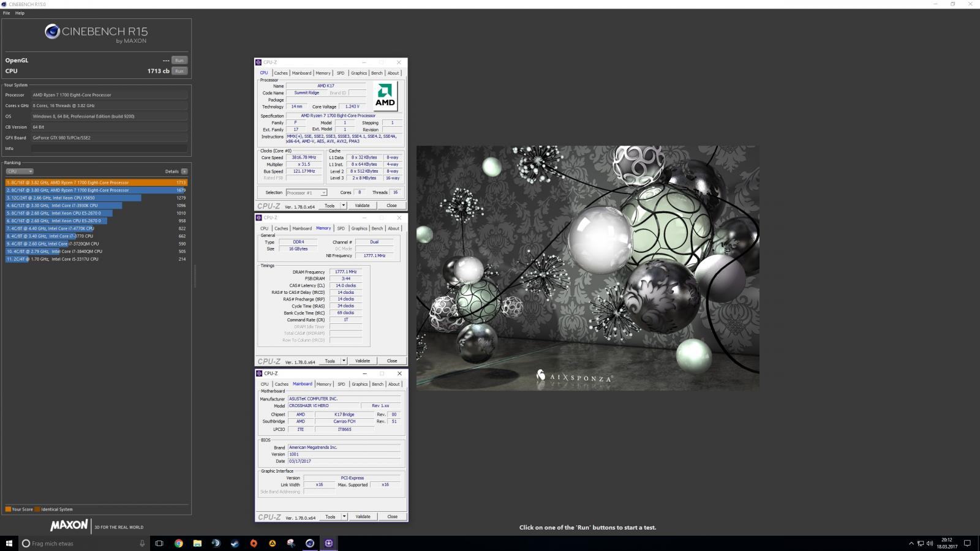Show hidden system tray icons
This screenshot has width=980, height=551.
pos(911,543)
